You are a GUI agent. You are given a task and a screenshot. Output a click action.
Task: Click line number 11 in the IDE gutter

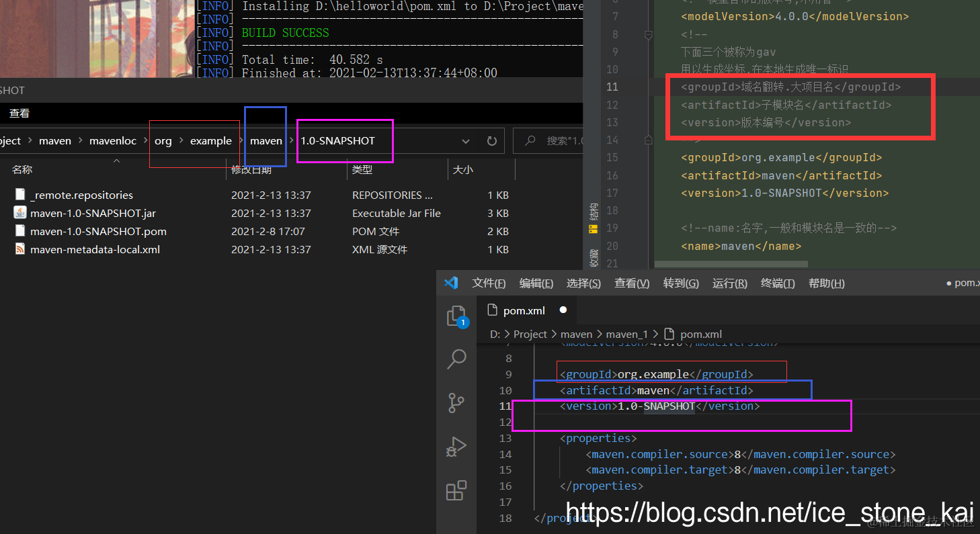(x=612, y=87)
